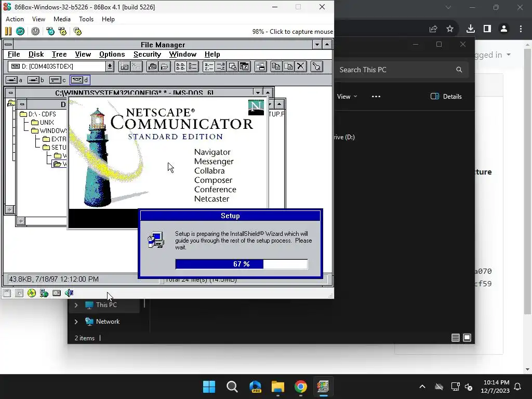Switch to all file details icon

[193, 66]
